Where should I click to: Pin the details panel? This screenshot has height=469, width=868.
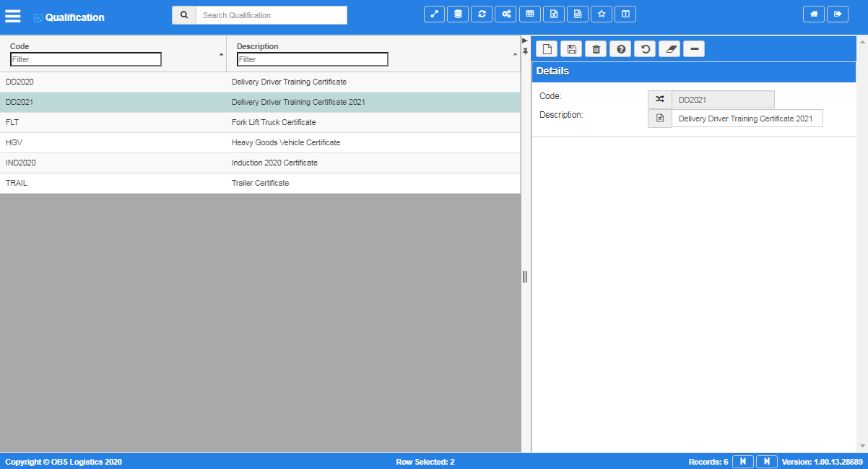click(526, 51)
